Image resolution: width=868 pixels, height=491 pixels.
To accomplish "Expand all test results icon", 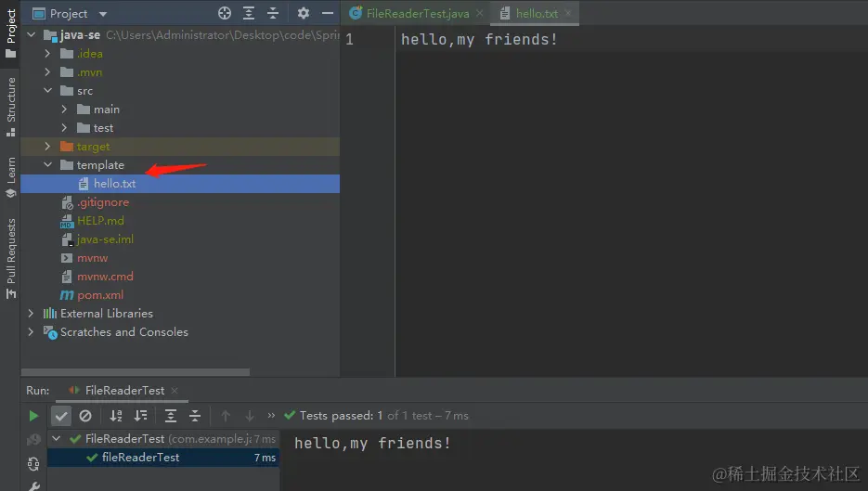I will [x=171, y=416].
